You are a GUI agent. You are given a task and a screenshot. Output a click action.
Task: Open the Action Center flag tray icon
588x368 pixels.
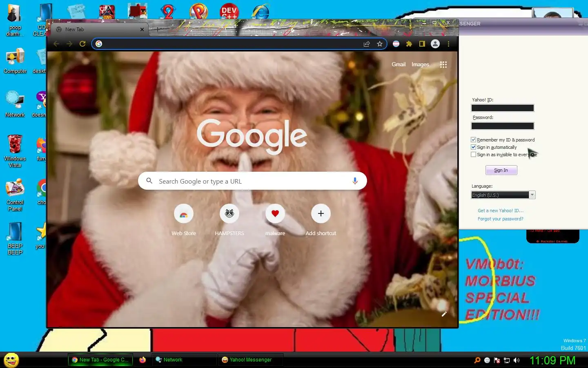[x=497, y=360]
